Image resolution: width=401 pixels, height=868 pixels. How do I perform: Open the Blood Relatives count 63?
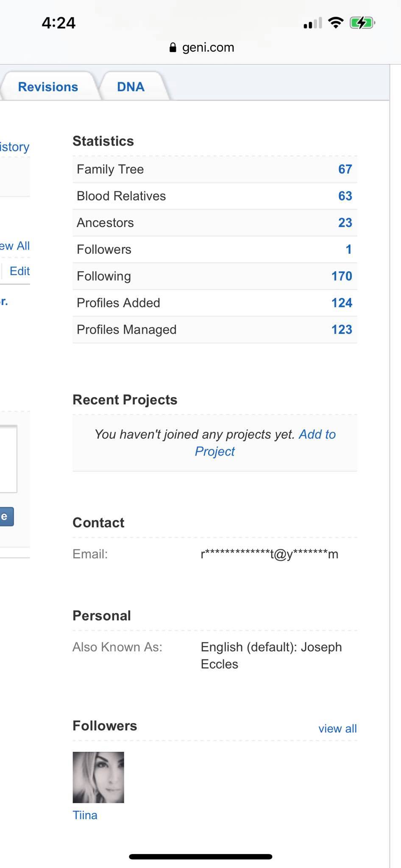pos(345,196)
